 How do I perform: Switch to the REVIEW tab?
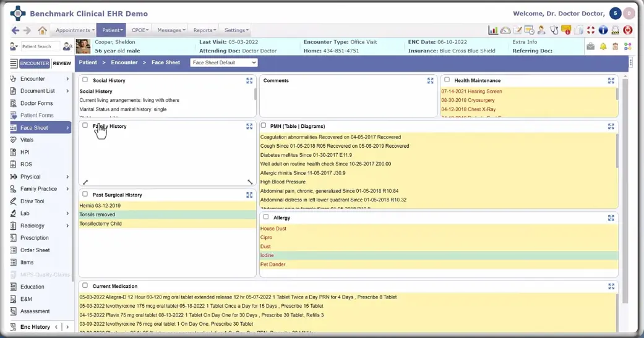point(62,63)
